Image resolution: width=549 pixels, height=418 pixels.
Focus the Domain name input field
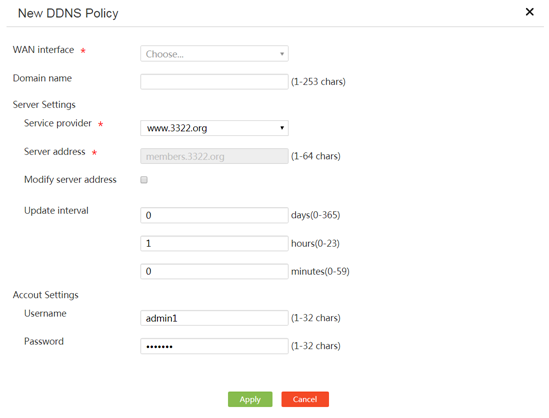click(x=214, y=82)
